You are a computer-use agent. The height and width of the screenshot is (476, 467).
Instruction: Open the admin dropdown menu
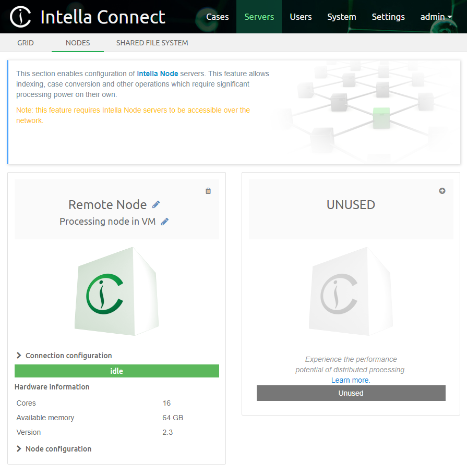click(436, 17)
